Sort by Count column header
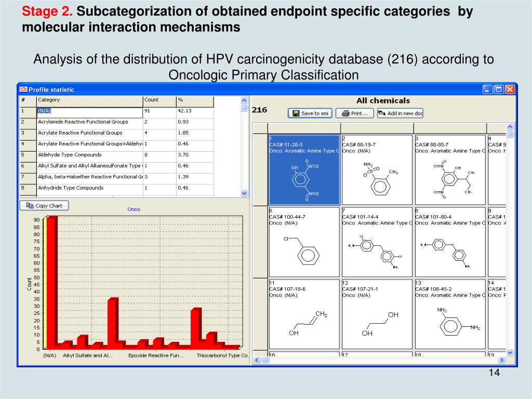Viewport: 532px width, 399px height. (160, 100)
